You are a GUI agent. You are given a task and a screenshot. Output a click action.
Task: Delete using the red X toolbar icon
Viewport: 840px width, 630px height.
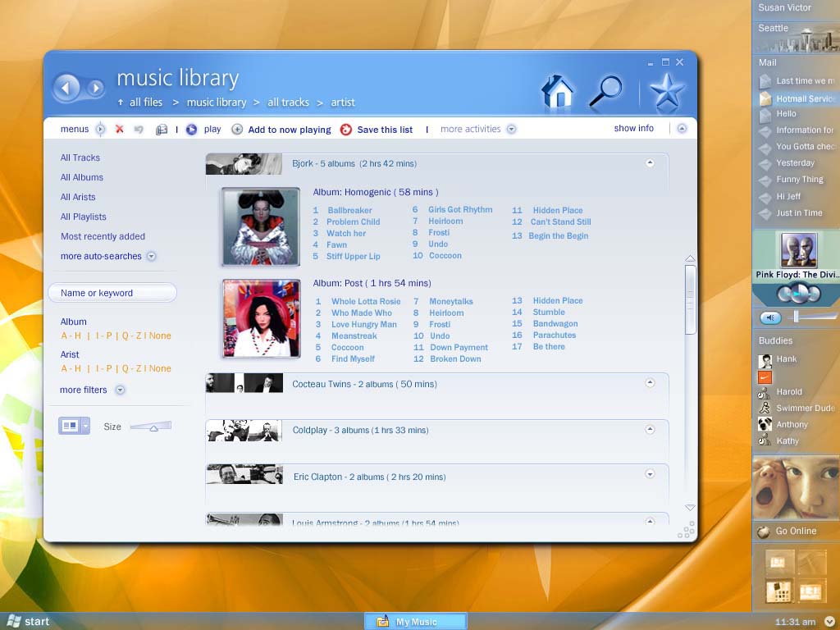tap(120, 129)
